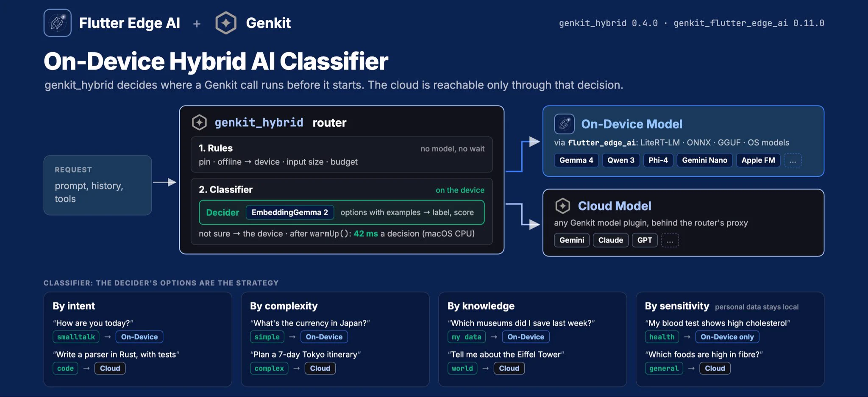868x397 pixels.
Task: Click the hexagon icon beside genkit_hybrid router
Action: pyautogui.click(x=199, y=122)
